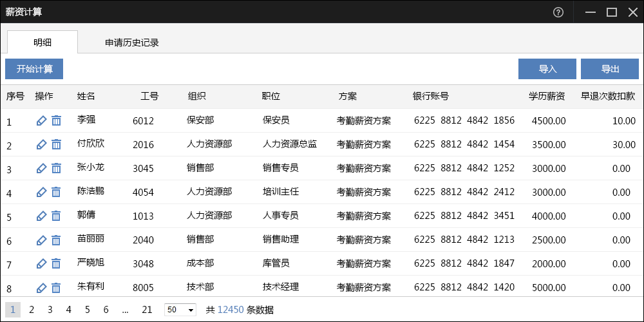Delete the 朱有利 row
Screen dimensions: 644x322
click(57, 287)
